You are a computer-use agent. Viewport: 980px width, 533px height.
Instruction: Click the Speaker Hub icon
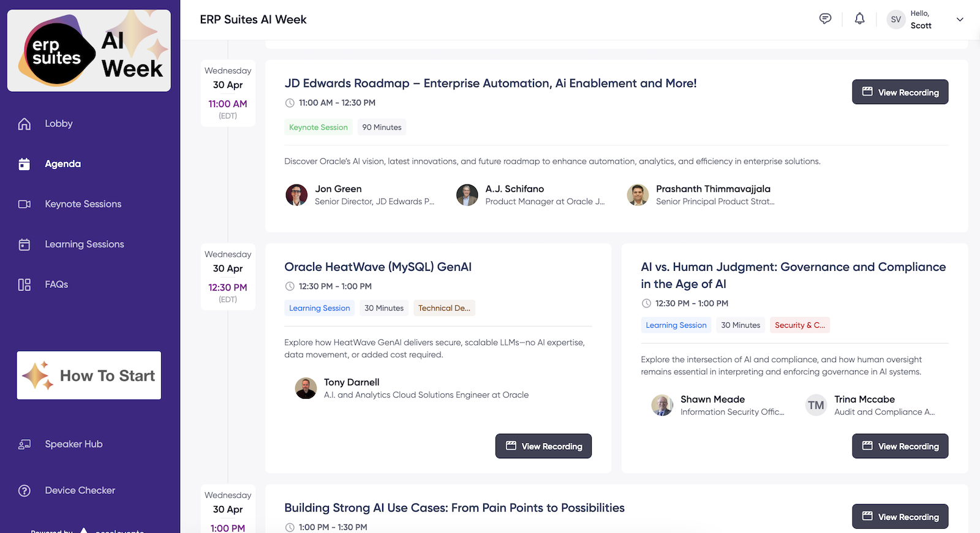24,444
